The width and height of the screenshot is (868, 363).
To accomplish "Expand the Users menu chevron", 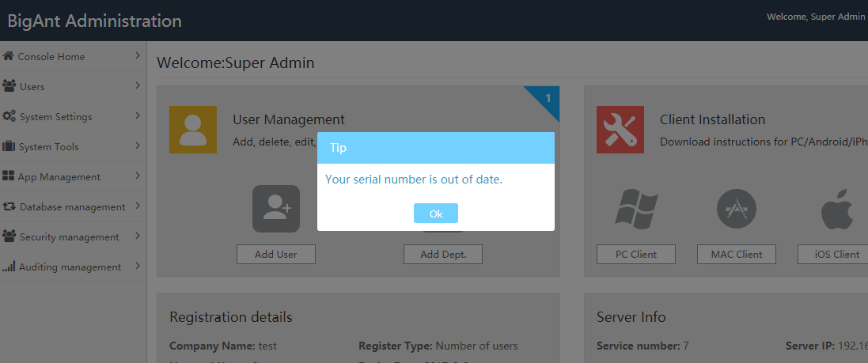I will click(x=138, y=85).
